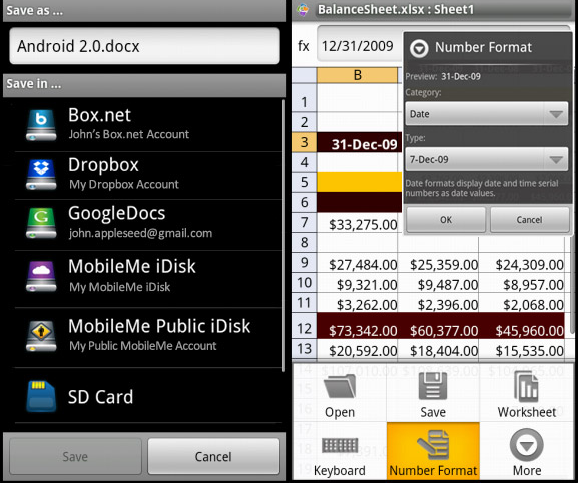Select cell with $73,342.00
This screenshot has height=483, width=578.
click(x=358, y=327)
